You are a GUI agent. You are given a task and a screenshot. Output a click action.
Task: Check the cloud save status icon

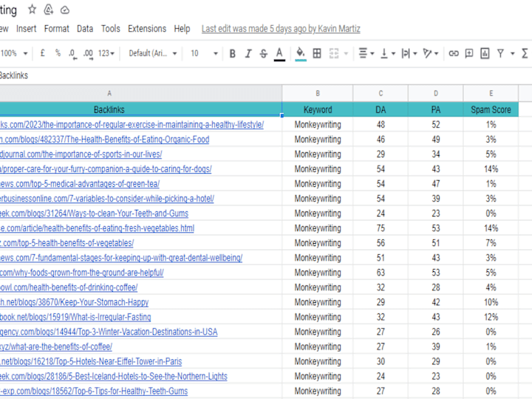tap(65, 10)
